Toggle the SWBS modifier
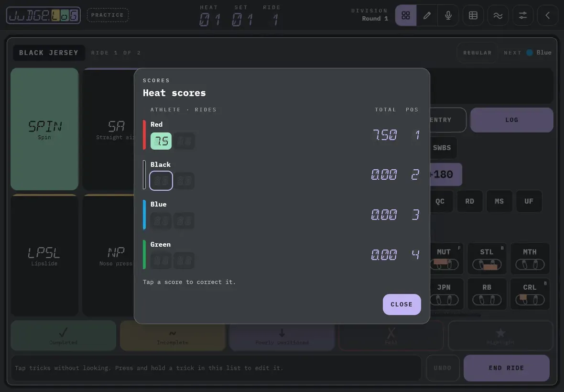Screen dimensions: 564x392 tap(442, 148)
